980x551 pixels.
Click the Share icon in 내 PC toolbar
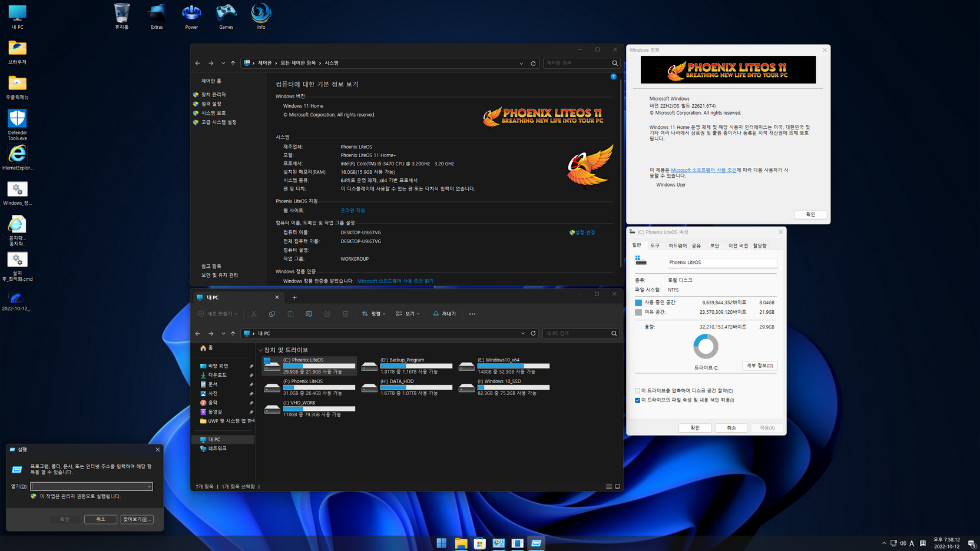327,314
